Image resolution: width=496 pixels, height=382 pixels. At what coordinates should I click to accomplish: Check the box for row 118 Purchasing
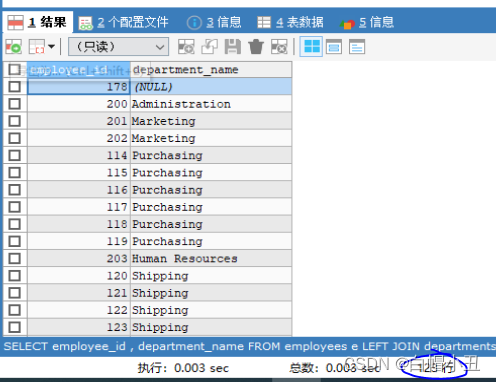(x=14, y=224)
